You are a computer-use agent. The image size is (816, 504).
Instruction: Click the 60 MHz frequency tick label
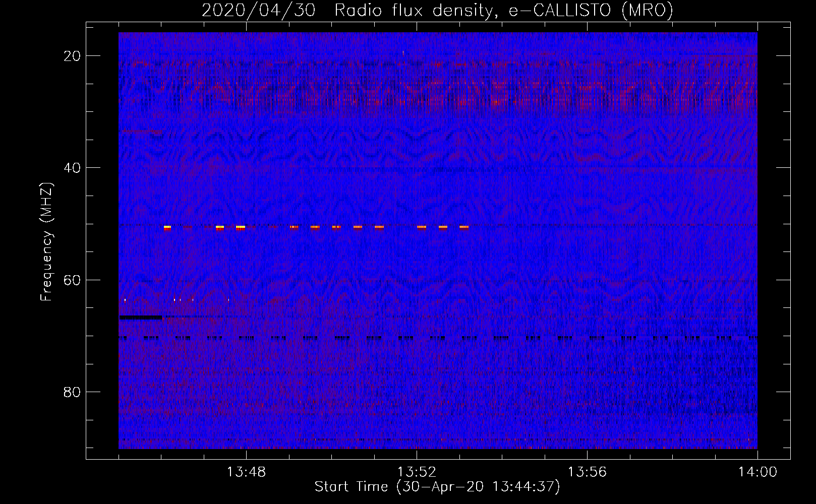point(72,280)
